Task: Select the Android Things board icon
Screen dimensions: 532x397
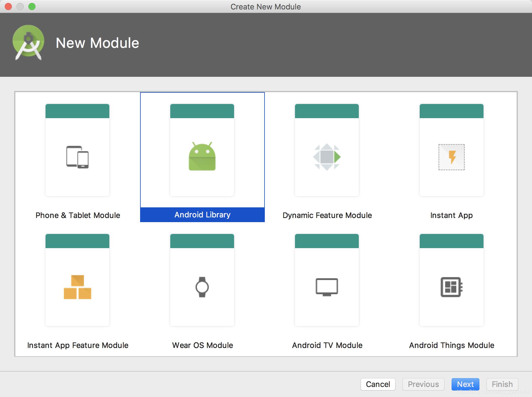Action: click(x=452, y=287)
